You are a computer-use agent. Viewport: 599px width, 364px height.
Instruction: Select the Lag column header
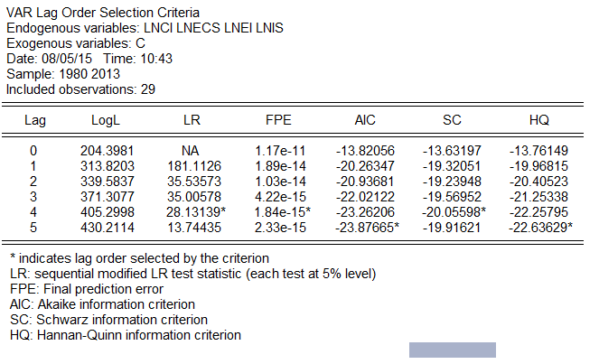click(x=34, y=120)
